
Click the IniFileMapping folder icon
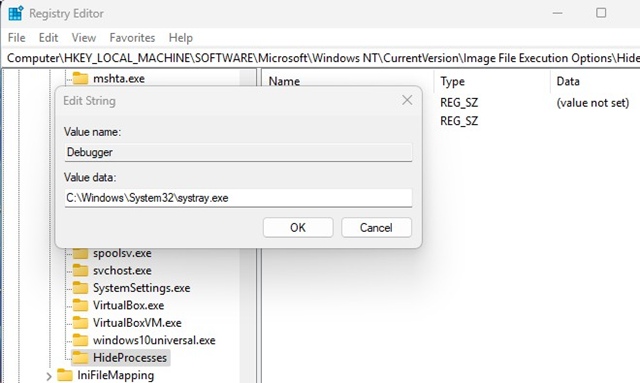[x=64, y=375]
